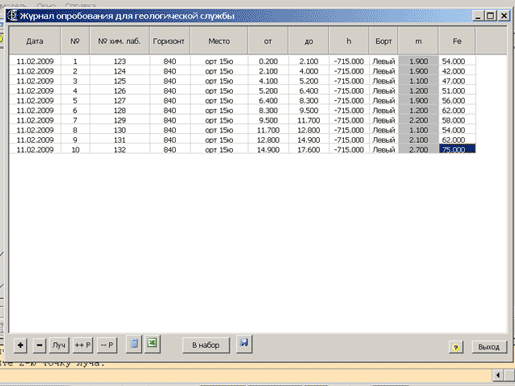Click the до column header

(309, 41)
